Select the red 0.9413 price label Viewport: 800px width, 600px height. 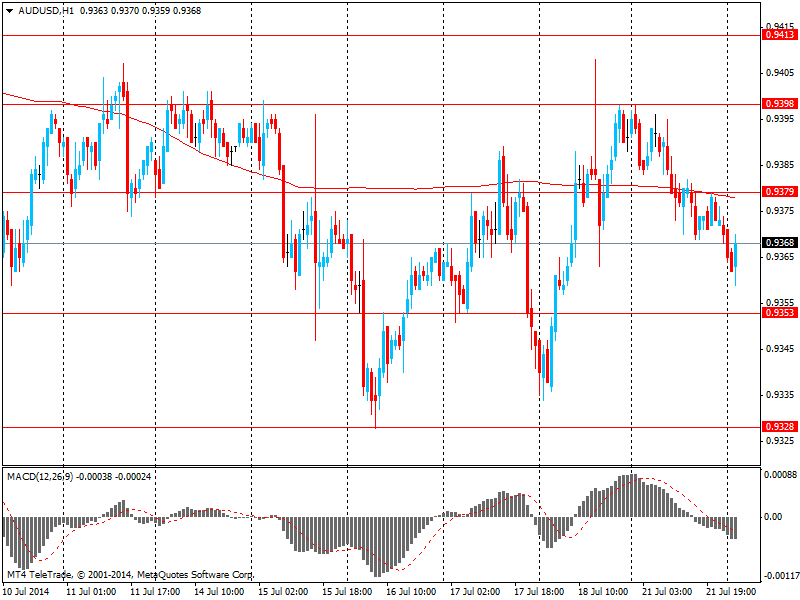click(x=779, y=35)
